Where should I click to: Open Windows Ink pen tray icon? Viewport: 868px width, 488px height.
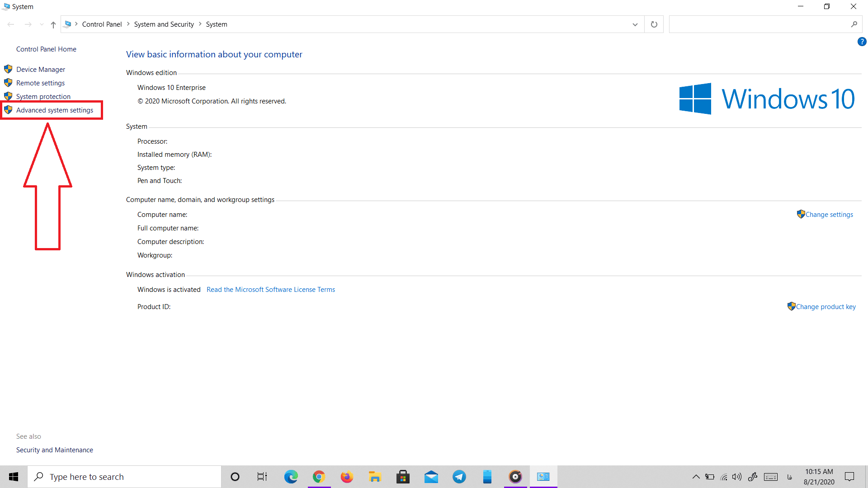(753, 477)
